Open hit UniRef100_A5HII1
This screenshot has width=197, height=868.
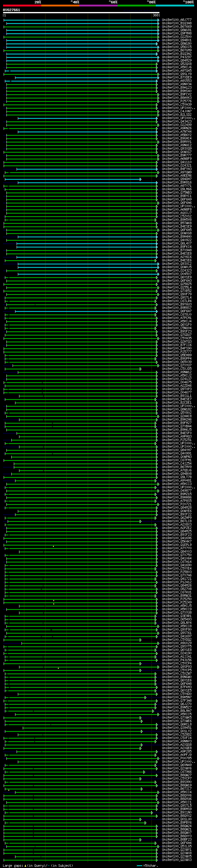coord(176,802)
